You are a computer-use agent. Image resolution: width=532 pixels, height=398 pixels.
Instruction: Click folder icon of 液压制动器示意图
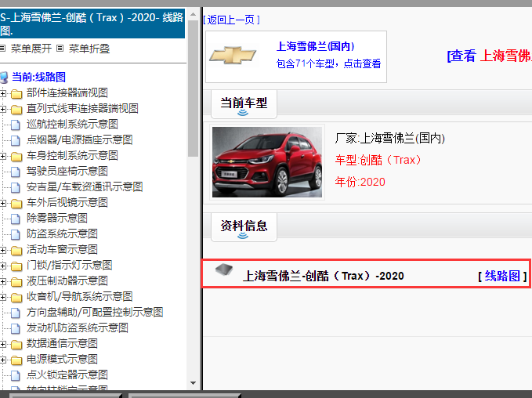click(x=16, y=281)
